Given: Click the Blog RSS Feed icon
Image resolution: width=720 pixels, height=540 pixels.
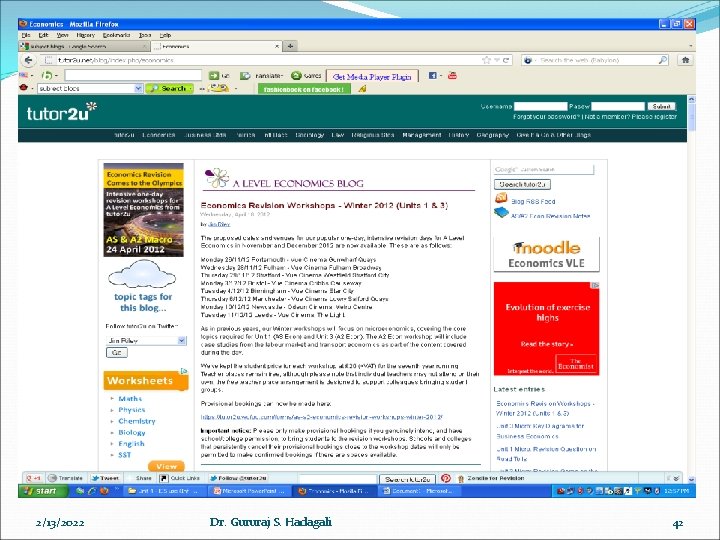Looking at the screenshot, I should [x=501, y=198].
